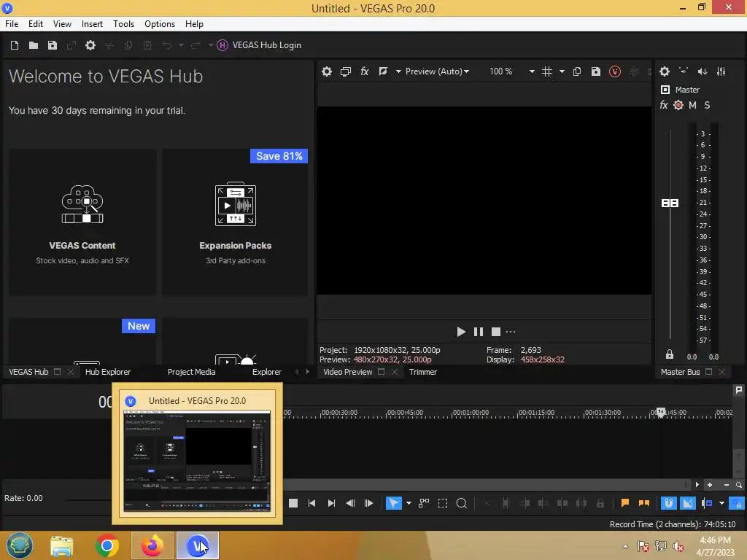747x560 pixels.
Task: Open Master FX button in Master Bus
Action: pos(664,105)
